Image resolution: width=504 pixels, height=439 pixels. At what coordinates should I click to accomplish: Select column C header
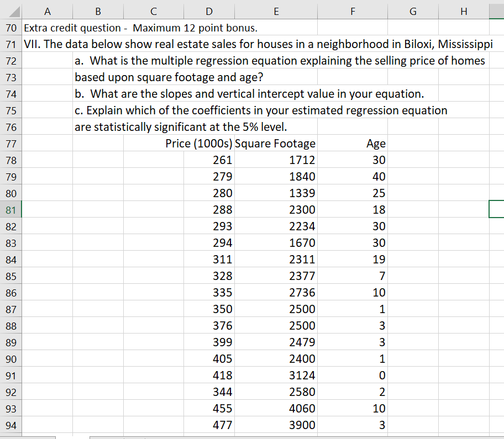[x=154, y=12]
